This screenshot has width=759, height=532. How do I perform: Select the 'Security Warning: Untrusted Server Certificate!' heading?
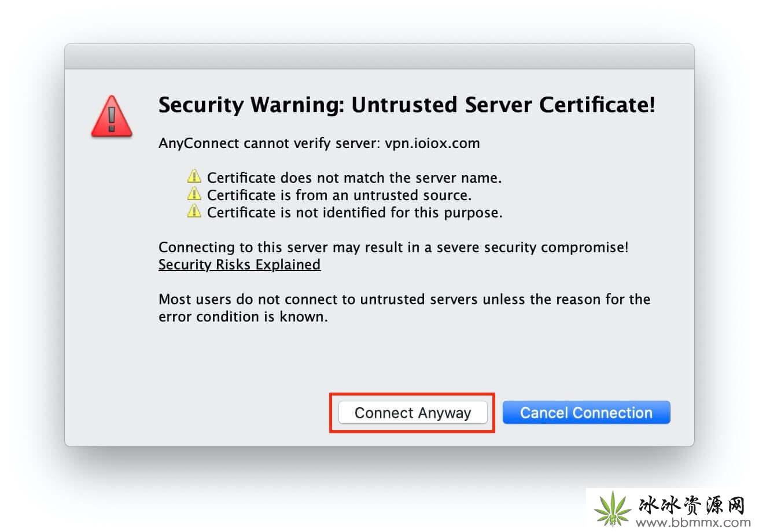click(x=407, y=105)
